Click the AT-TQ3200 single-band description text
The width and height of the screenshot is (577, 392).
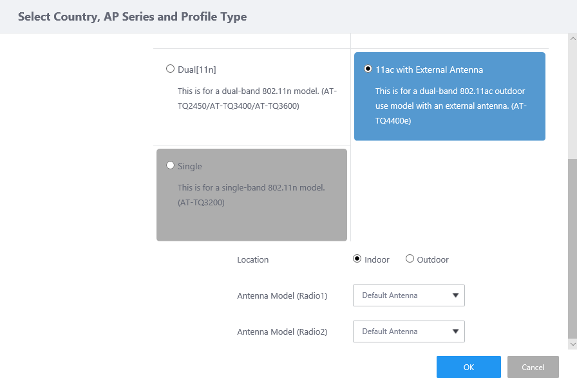(251, 195)
